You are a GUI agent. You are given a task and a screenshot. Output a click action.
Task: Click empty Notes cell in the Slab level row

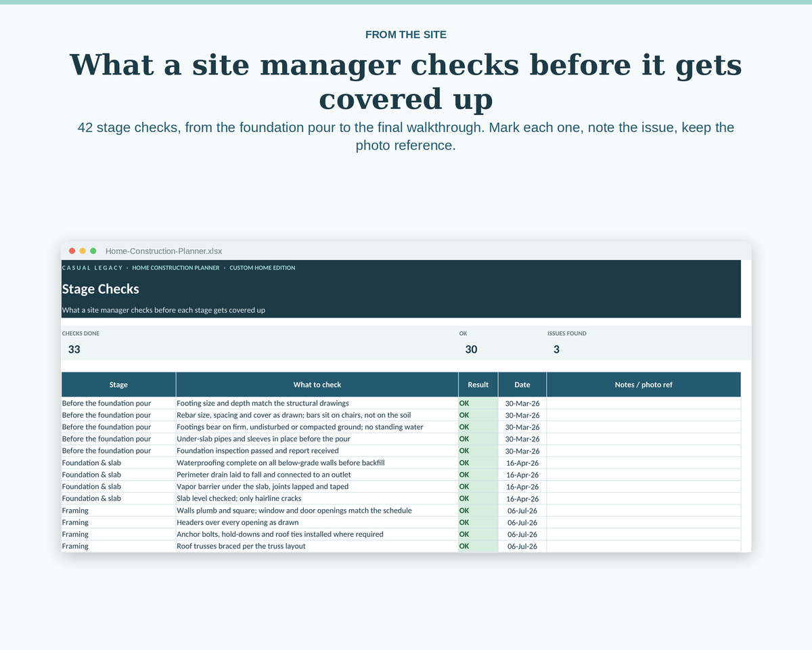pos(644,498)
